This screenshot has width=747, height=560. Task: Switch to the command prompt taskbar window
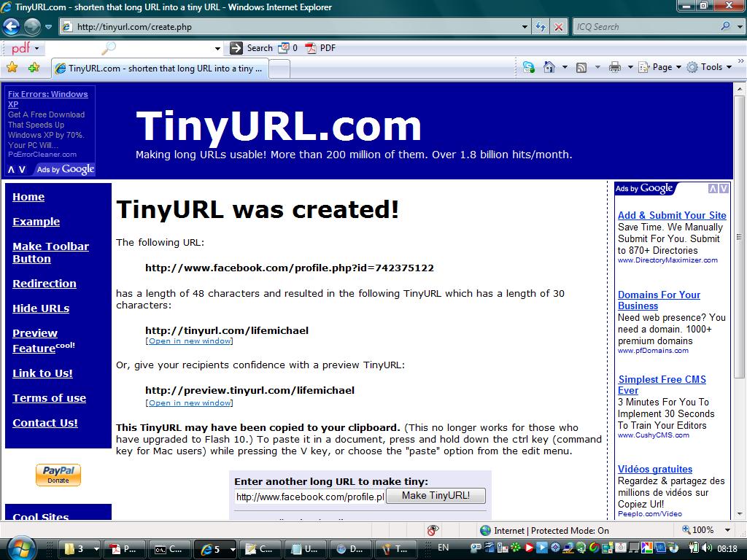click(169, 549)
